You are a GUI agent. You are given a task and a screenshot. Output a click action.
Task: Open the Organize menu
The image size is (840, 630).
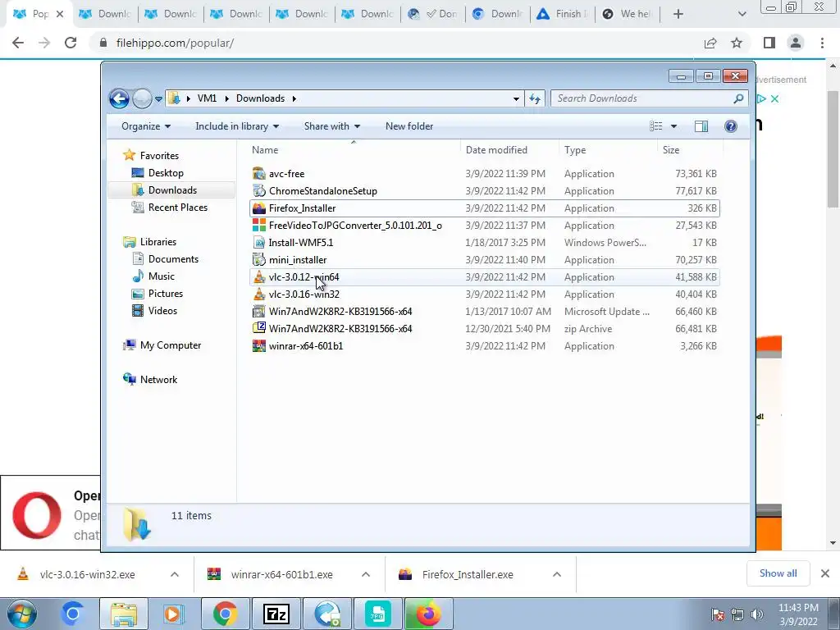tap(146, 126)
